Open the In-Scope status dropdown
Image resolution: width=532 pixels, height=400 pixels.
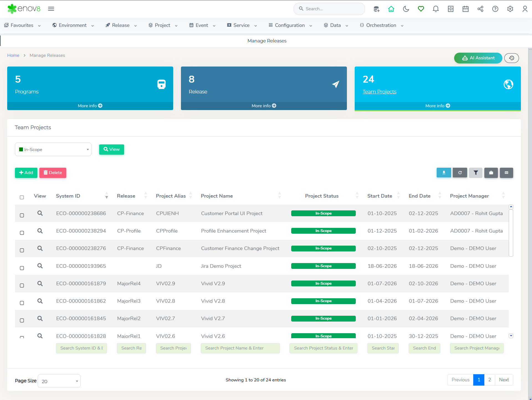point(53,149)
